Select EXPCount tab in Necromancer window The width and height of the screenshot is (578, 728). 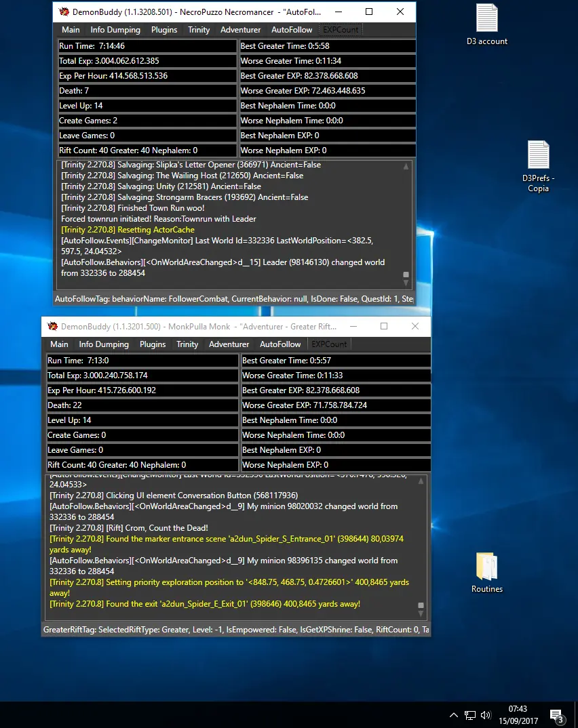coord(341,30)
